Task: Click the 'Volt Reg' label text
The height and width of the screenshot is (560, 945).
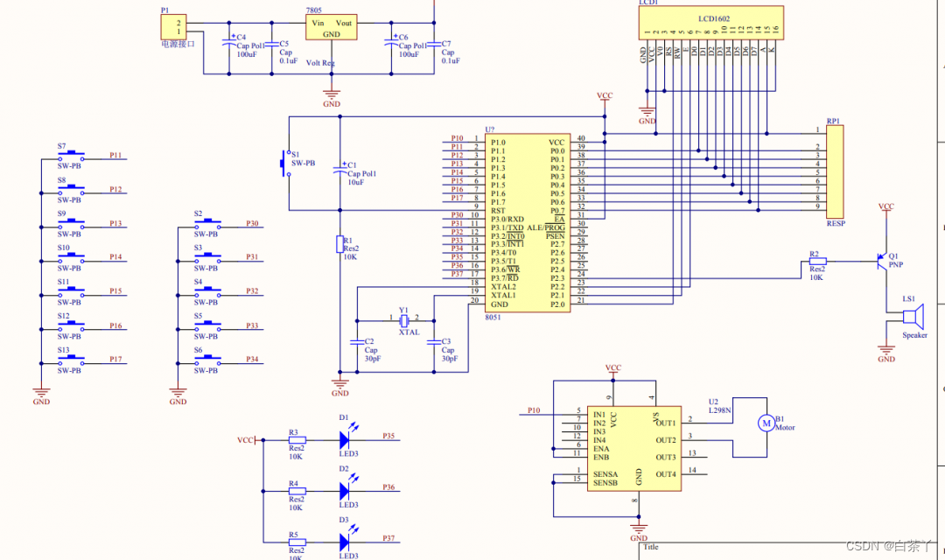Action: point(320,63)
